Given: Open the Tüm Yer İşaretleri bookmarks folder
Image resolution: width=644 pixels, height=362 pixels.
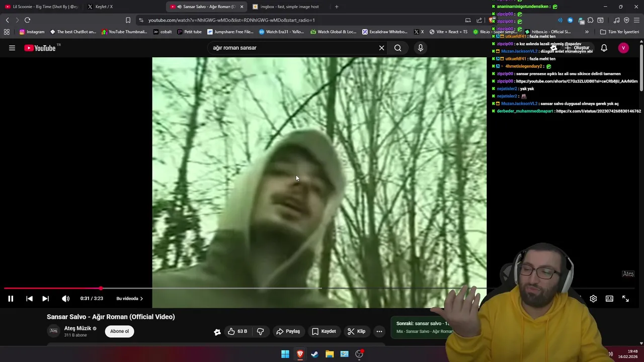Looking at the screenshot, I should (x=619, y=32).
